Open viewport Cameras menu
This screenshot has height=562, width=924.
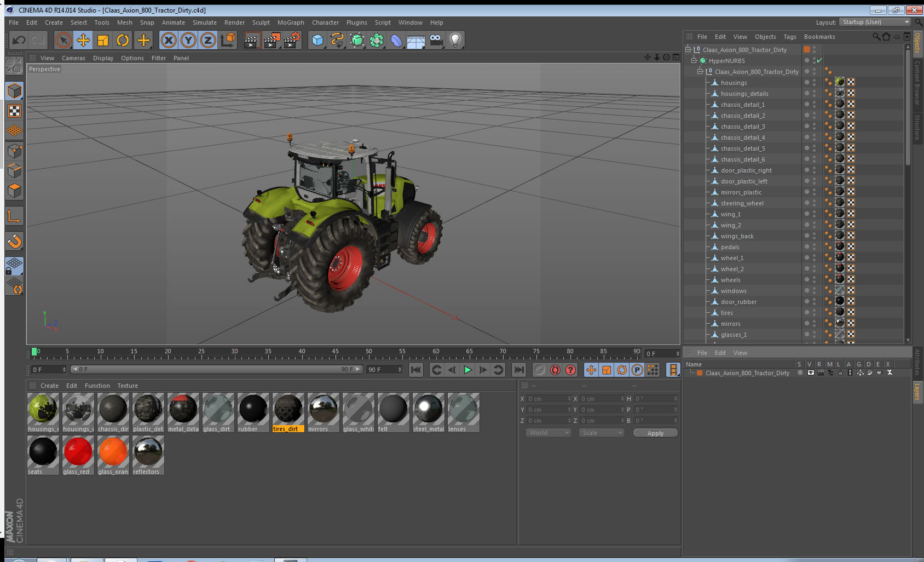[x=73, y=58]
